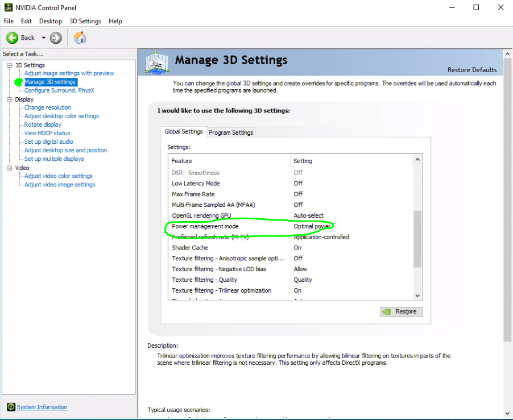Go to Home via house icon
Screen dimensions: 513x420
pyautogui.click(x=80, y=38)
